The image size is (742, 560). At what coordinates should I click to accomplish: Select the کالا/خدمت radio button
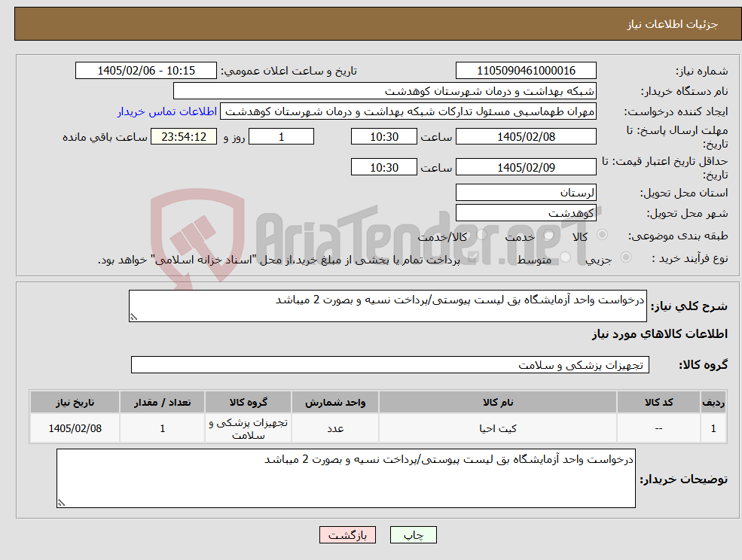[481, 235]
